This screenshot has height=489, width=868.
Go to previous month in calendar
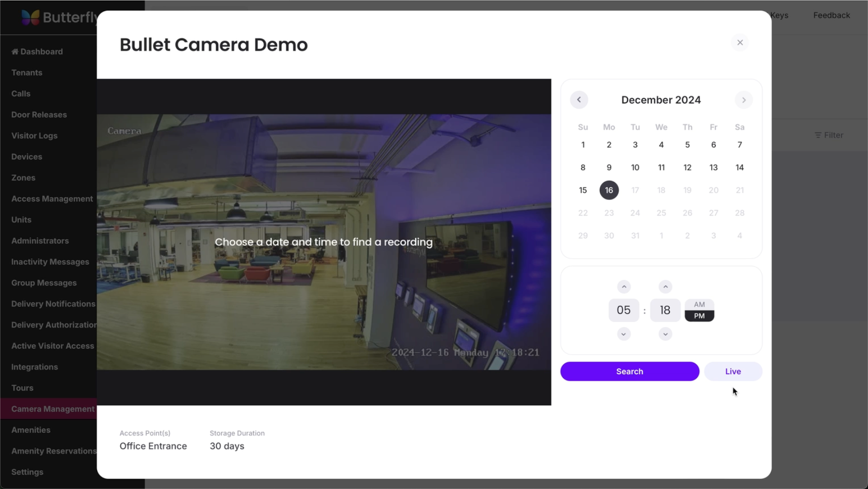[x=579, y=100]
